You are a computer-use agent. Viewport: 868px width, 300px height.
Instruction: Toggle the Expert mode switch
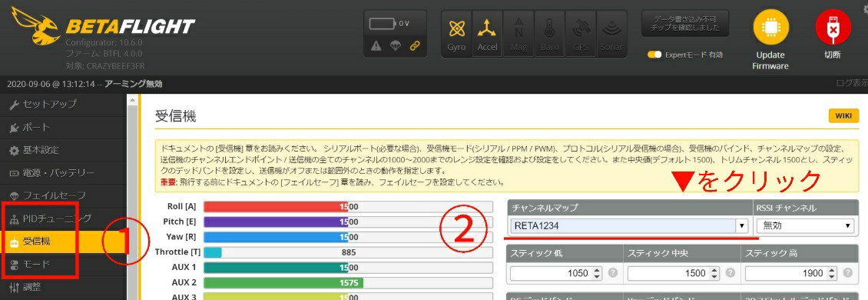655,55
